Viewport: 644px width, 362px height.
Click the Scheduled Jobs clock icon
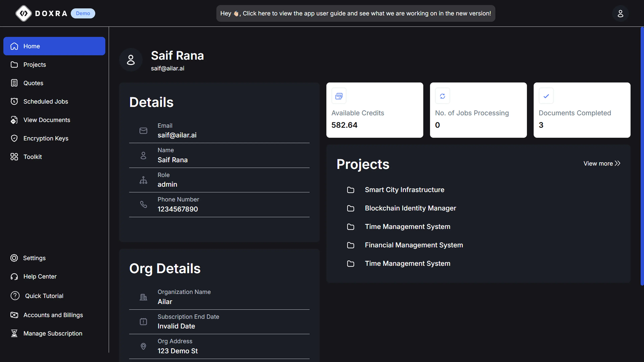[x=14, y=101]
